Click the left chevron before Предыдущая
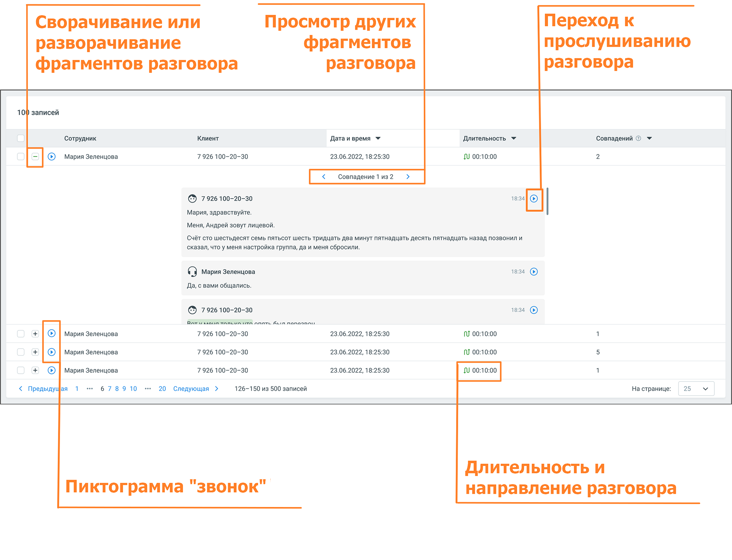This screenshot has width=732, height=560. 20,389
